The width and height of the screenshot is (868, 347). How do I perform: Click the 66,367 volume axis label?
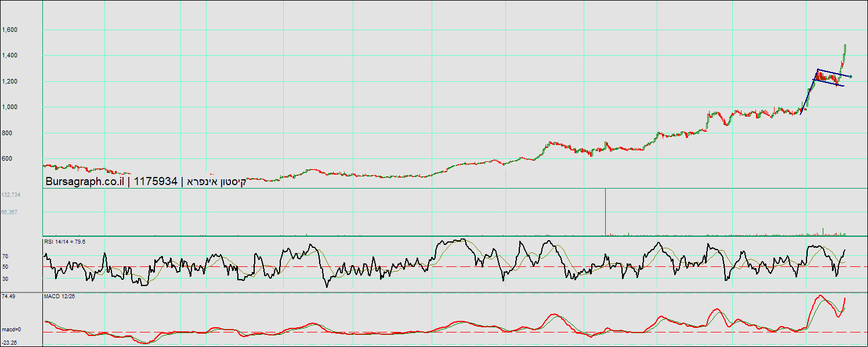point(9,212)
